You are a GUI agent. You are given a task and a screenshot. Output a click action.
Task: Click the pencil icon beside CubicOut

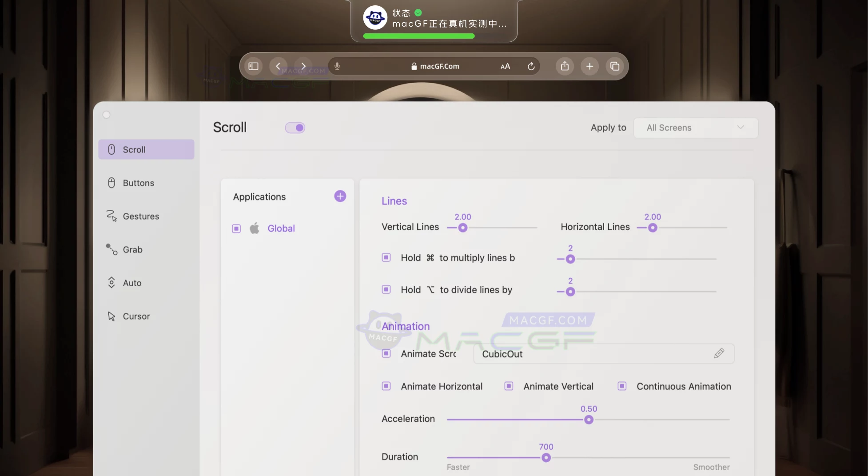tap(720, 353)
